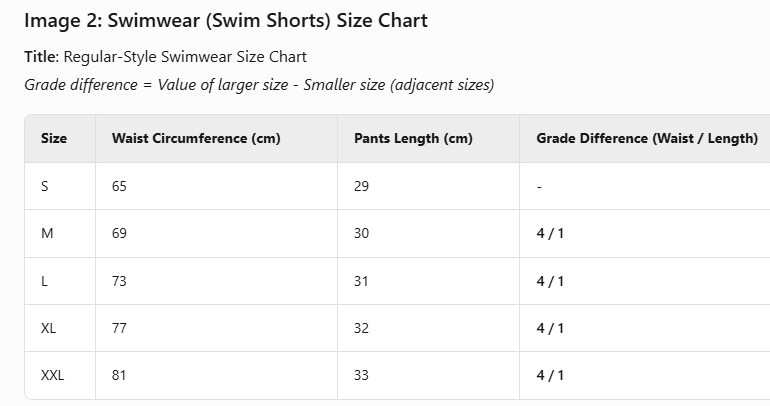Select the Grade Difference (Waist / Length) header
Image resolution: width=770 pixels, height=406 pixels.
647,138
